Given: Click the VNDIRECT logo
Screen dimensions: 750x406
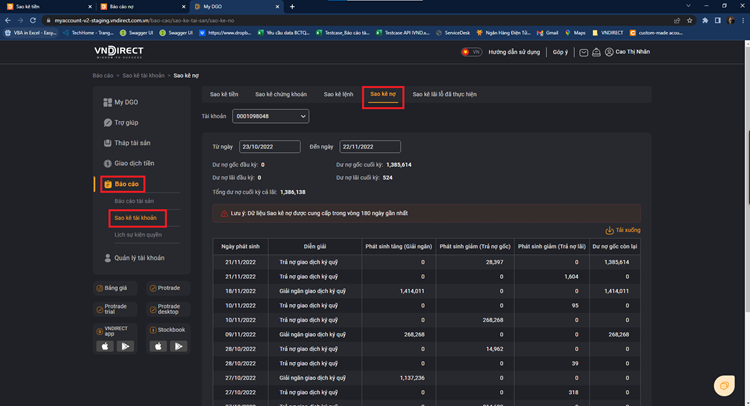Looking at the screenshot, I should tap(119, 52).
